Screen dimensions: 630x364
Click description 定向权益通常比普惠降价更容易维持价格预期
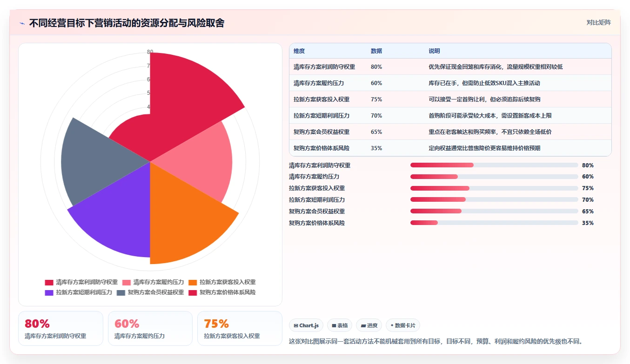(x=484, y=148)
